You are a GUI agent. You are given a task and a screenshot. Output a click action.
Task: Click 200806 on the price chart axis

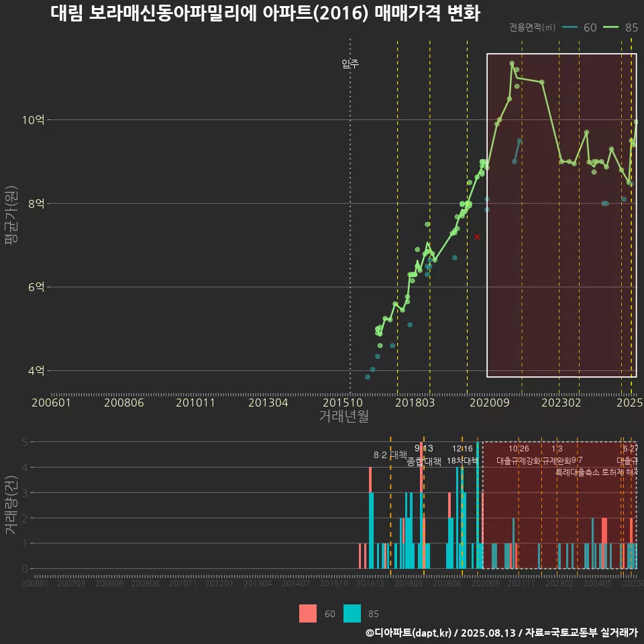[124, 402]
